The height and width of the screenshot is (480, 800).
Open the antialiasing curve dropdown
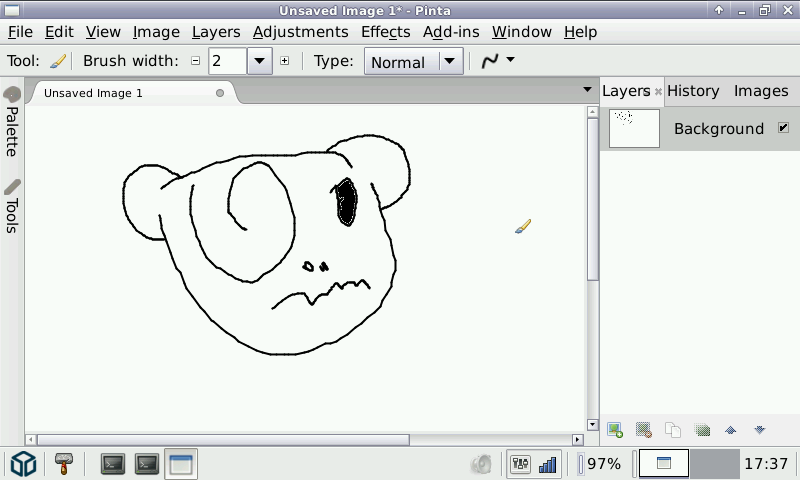(498, 61)
